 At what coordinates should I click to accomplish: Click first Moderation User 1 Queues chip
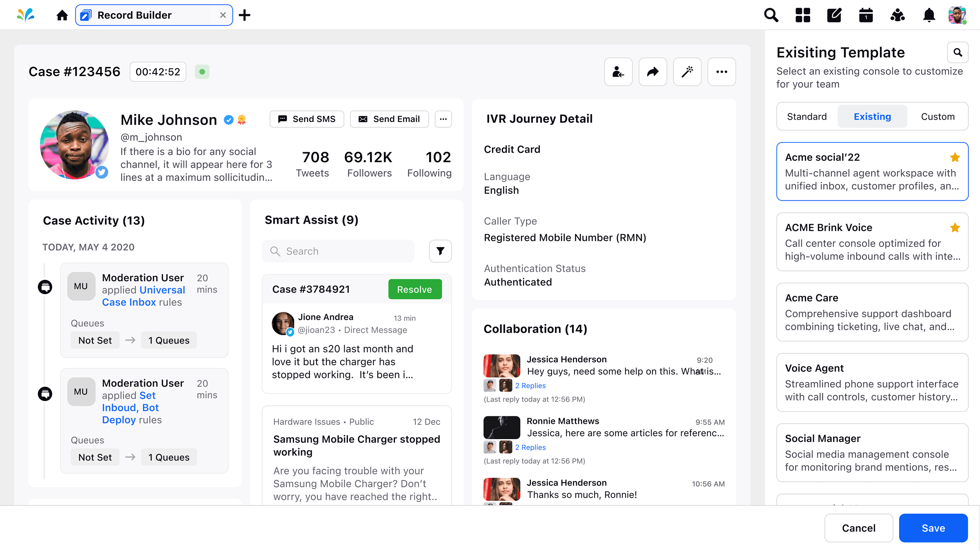click(x=169, y=340)
